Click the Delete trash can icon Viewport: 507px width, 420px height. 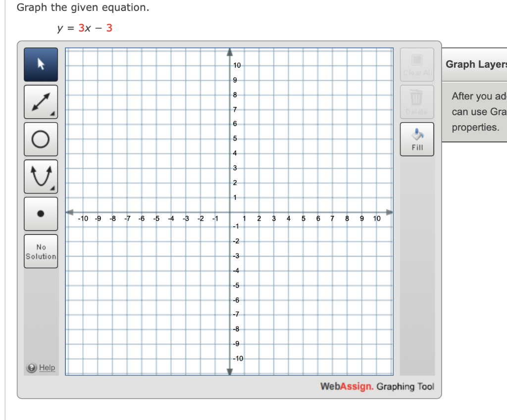click(x=416, y=97)
